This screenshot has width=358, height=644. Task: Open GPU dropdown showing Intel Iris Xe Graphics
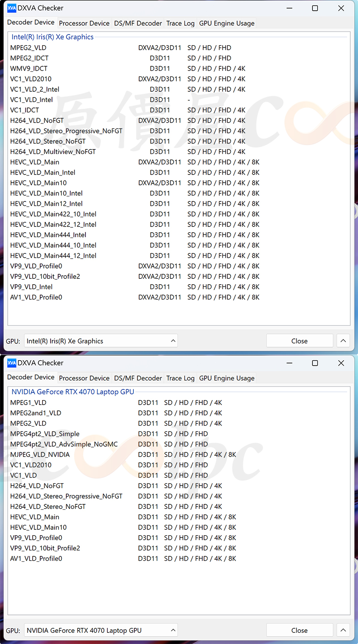click(x=101, y=341)
